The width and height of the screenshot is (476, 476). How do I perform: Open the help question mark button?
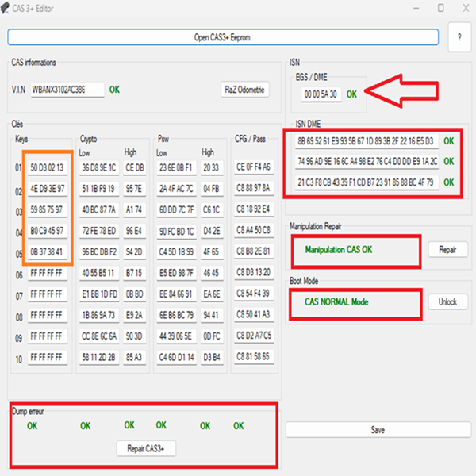click(x=459, y=37)
